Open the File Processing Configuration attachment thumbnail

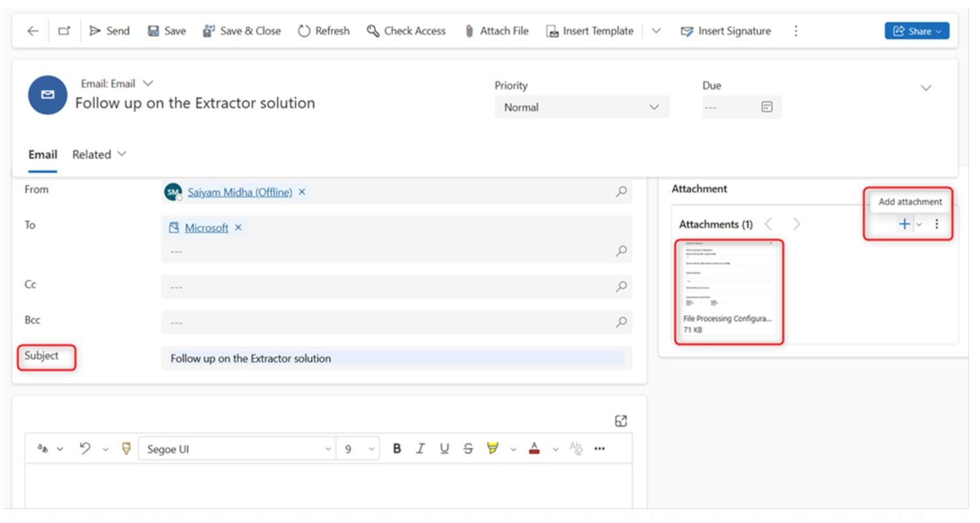coord(728,292)
